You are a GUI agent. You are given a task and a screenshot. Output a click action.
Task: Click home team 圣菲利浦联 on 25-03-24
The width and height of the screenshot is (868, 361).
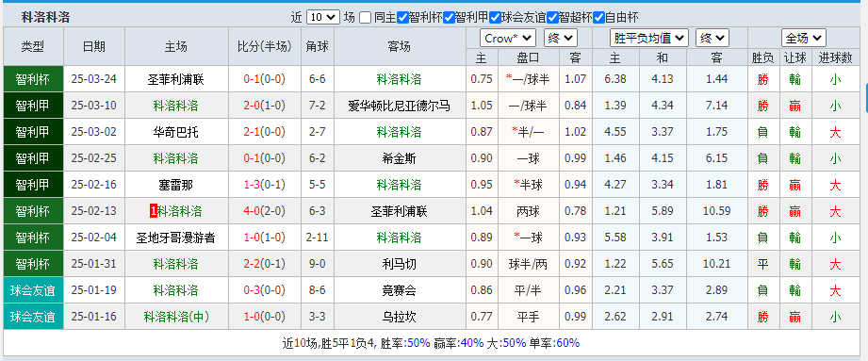pyautogui.click(x=176, y=79)
